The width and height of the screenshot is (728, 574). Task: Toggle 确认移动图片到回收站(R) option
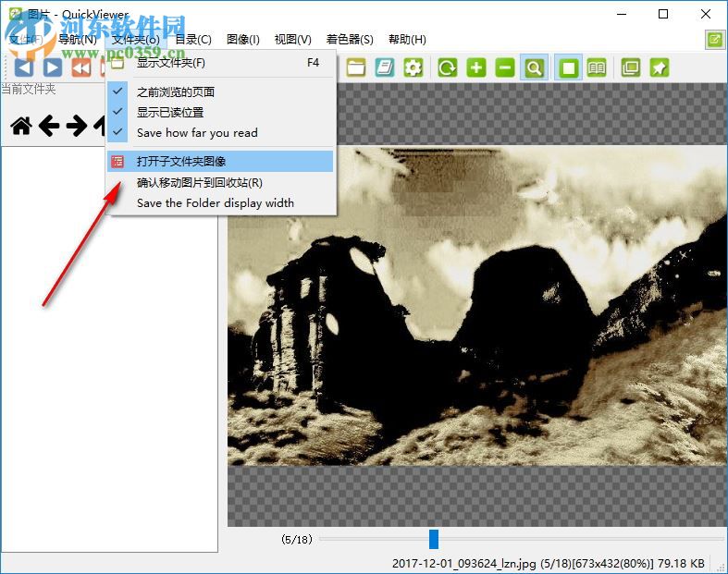pos(220,182)
